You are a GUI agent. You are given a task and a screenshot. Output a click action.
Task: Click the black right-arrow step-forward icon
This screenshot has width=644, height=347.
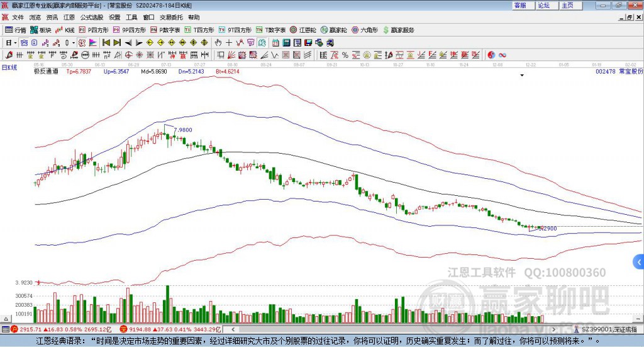click(x=139, y=43)
